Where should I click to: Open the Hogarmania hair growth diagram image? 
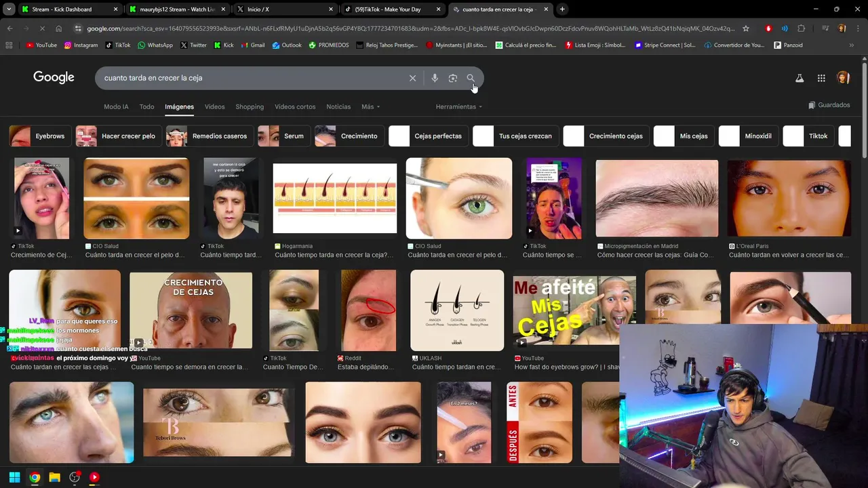[x=335, y=199]
